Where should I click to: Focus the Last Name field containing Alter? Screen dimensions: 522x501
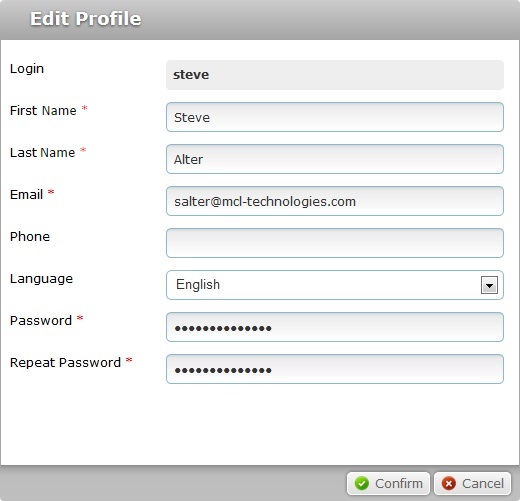click(335, 159)
